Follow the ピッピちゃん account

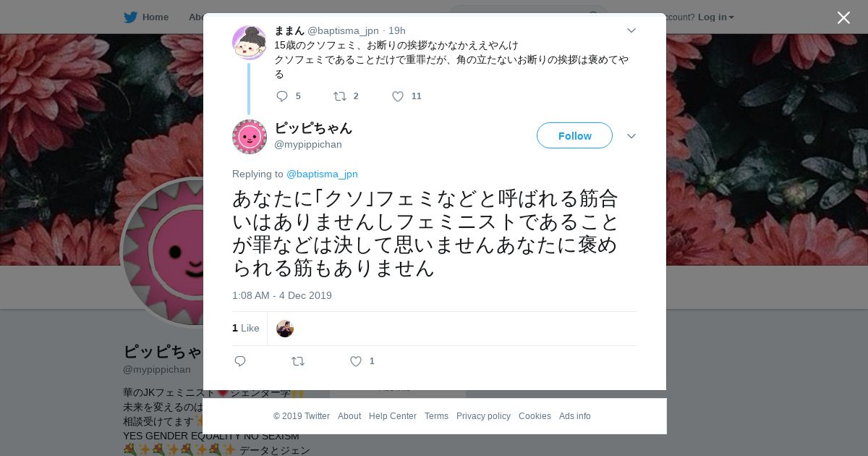pyautogui.click(x=574, y=135)
